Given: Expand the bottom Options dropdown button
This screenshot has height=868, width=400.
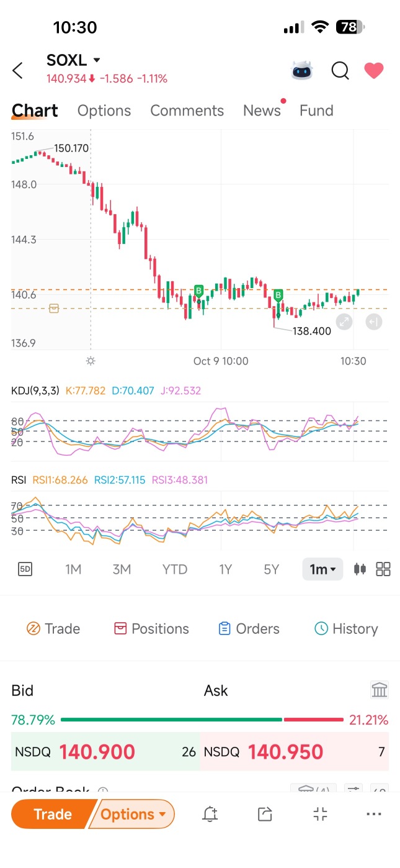Looking at the screenshot, I should click(133, 815).
